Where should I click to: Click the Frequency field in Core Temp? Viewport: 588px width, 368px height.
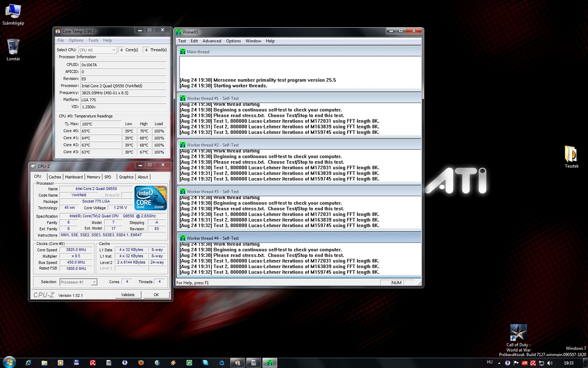pos(123,93)
